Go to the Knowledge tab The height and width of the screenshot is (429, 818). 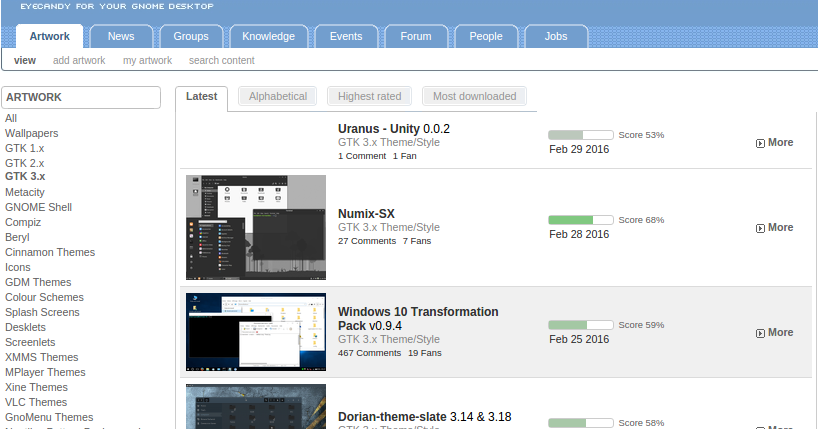[x=268, y=37]
